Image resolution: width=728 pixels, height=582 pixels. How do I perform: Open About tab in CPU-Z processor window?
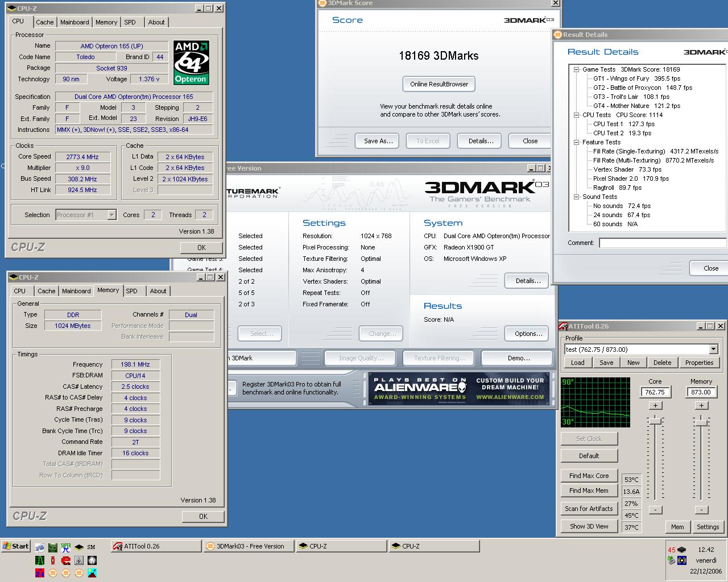(156, 22)
